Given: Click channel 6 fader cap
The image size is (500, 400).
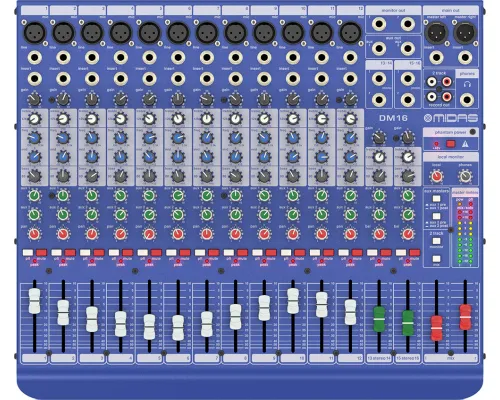Looking at the screenshot, I should click(178, 328).
